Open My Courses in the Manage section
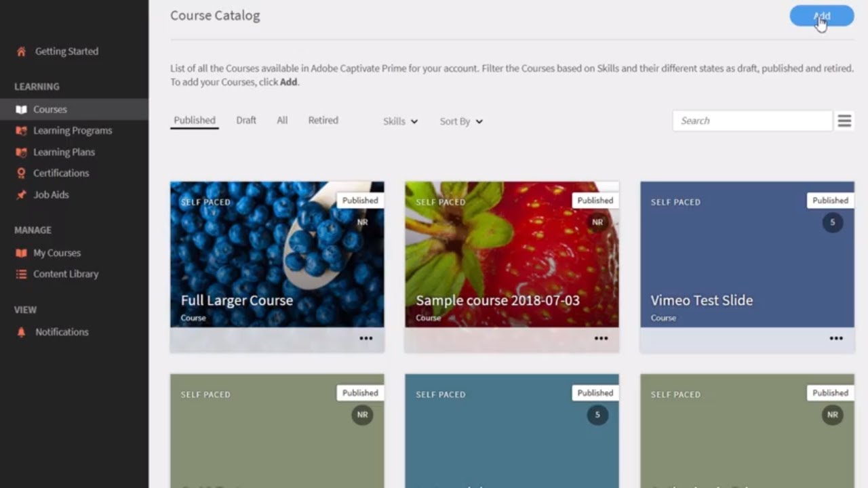Image resolution: width=868 pixels, height=488 pixels. tap(57, 253)
